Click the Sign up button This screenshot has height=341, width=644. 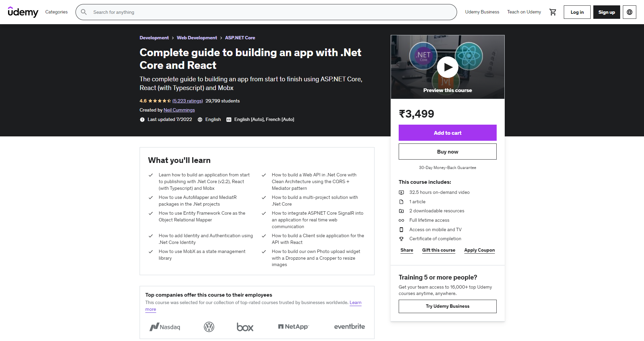pos(607,12)
